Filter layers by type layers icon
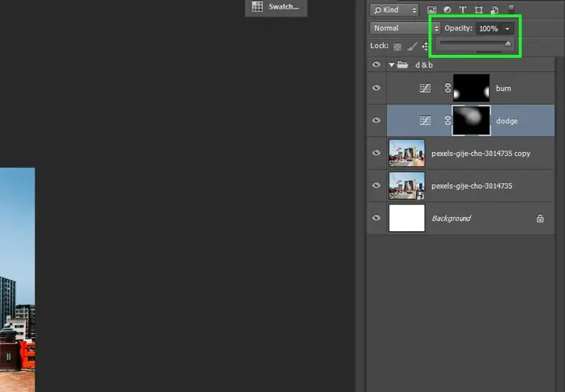 [463, 10]
